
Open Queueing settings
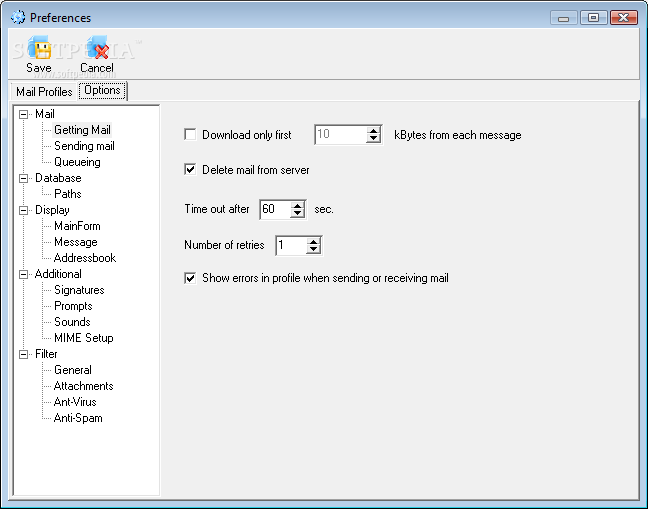(x=77, y=162)
